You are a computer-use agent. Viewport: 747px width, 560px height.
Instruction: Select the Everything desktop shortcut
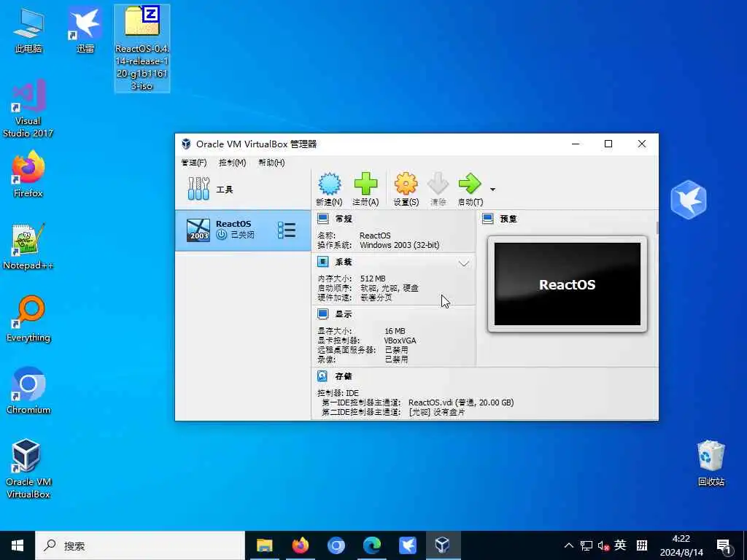click(28, 319)
